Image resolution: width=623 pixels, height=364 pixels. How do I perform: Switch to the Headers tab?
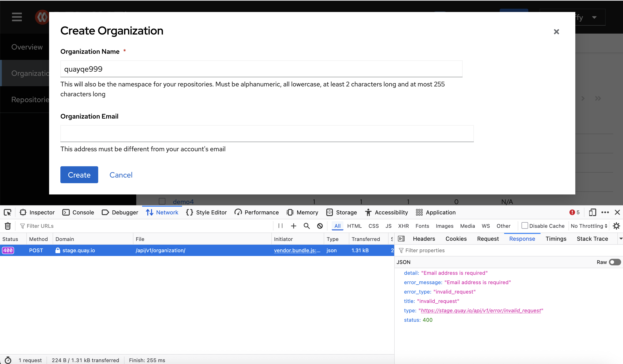coord(424,239)
